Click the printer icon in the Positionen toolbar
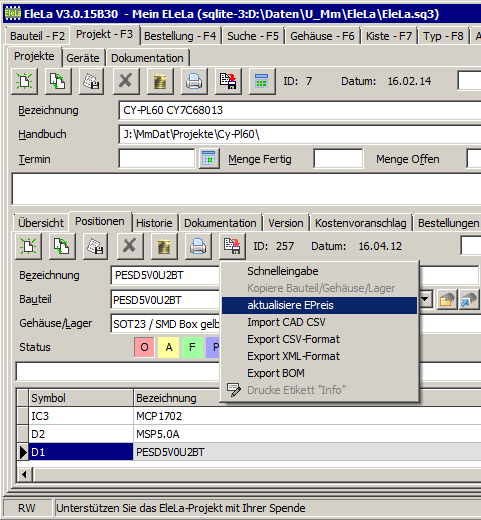This screenshot has width=481, height=520. point(198,246)
